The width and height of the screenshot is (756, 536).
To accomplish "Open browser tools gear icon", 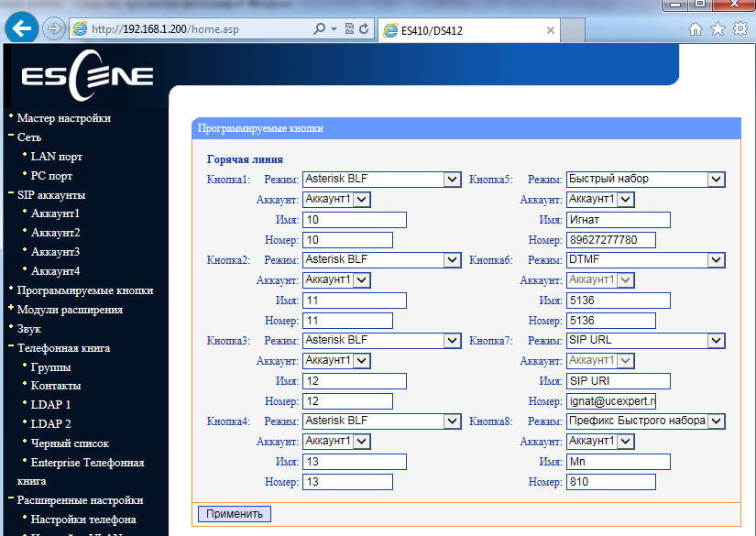I will [740, 29].
